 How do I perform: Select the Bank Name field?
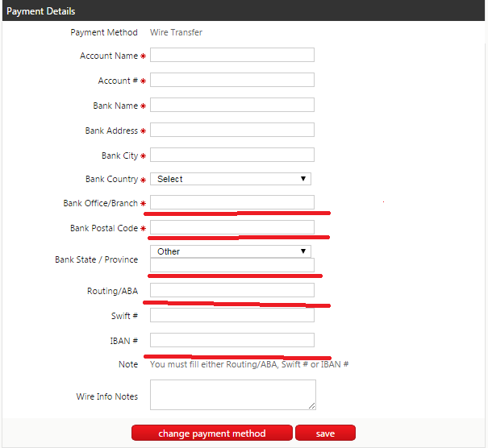tap(231, 106)
